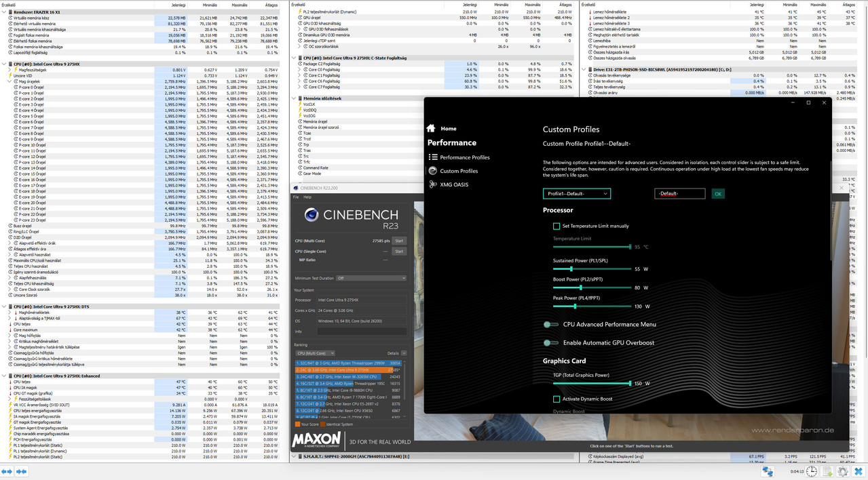Click the HWiNFO collapse-left arrows button
868x480 pixels.
pos(7,471)
